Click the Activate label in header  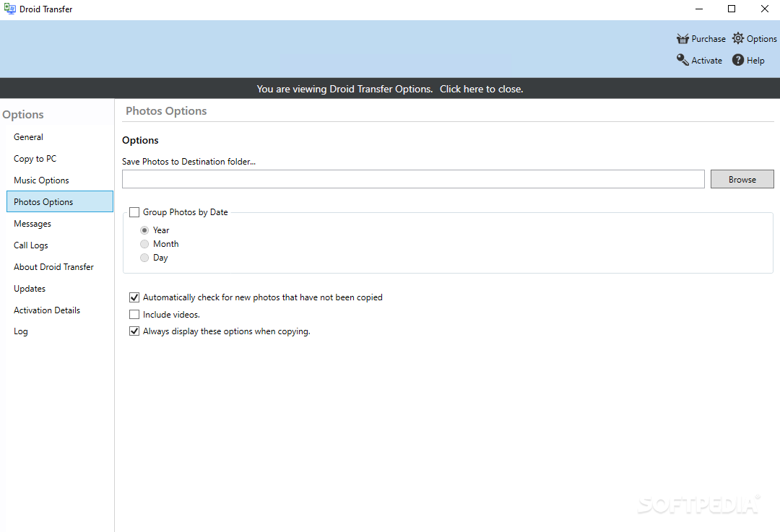pos(706,60)
